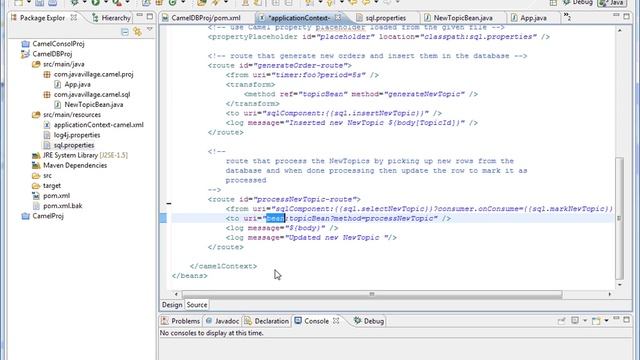Image resolution: width=640 pixels, height=360 pixels.
Task: Open Display Selected Console dropdown arrow
Action: 584,321
